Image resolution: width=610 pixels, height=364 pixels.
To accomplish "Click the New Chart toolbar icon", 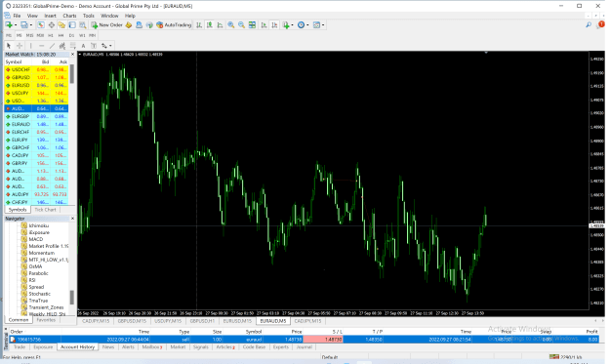I will click(x=9, y=25).
